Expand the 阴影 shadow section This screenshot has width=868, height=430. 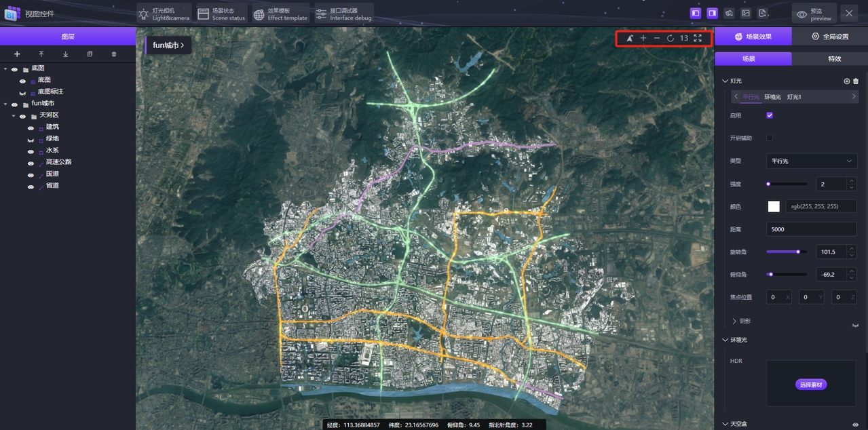tap(734, 321)
